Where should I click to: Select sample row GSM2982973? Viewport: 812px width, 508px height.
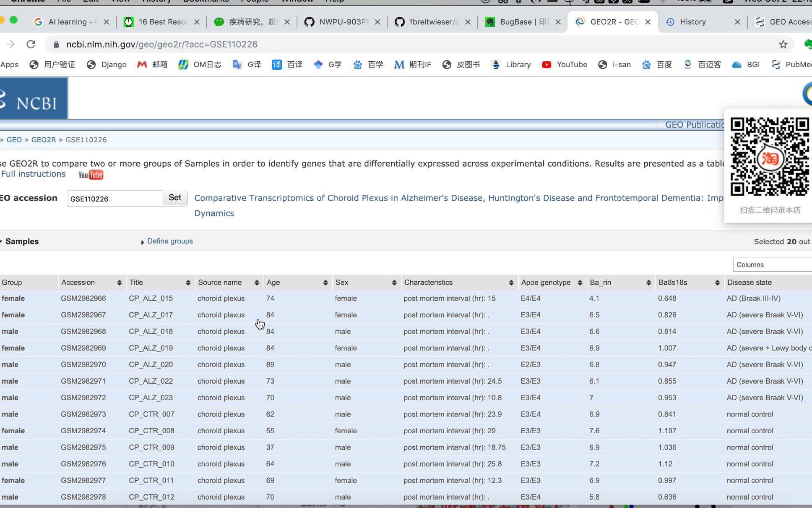click(x=406, y=414)
